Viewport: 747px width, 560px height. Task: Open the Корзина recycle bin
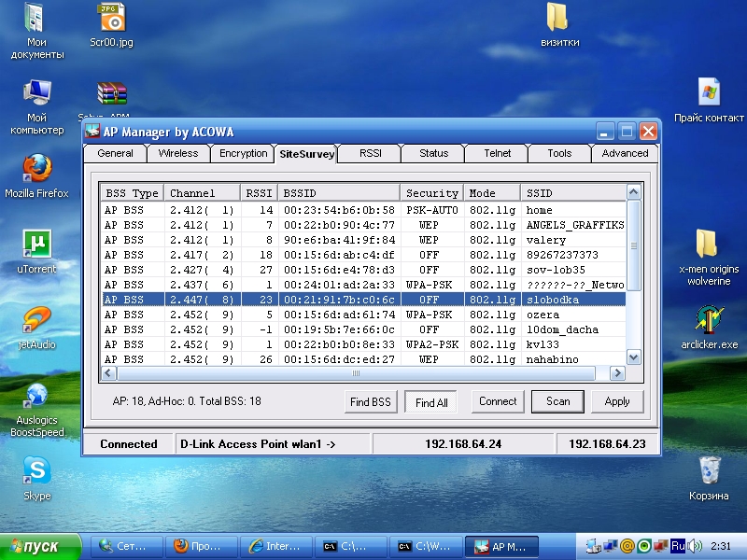tap(709, 471)
